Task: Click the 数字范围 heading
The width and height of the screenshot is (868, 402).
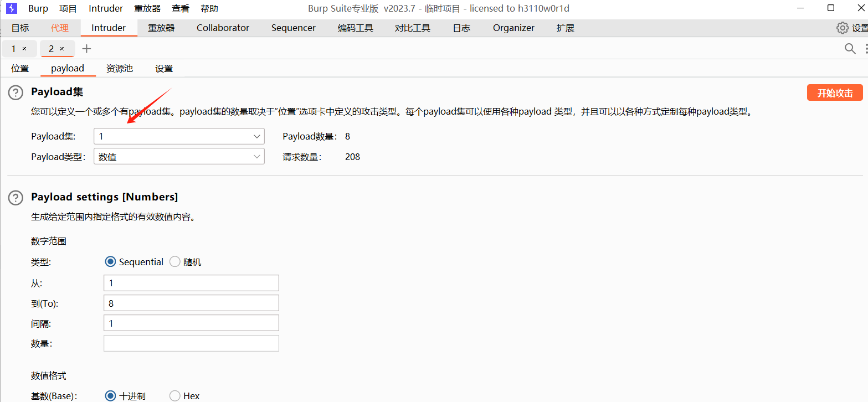Action: tap(49, 241)
